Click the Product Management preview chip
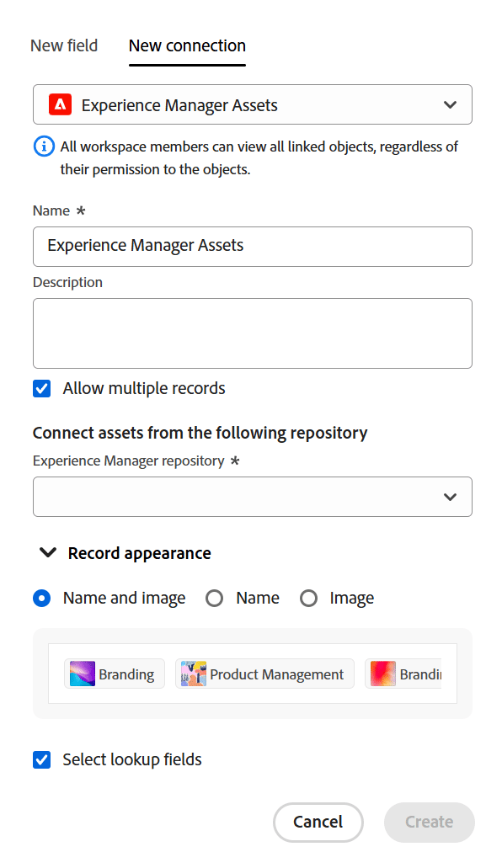 264,674
